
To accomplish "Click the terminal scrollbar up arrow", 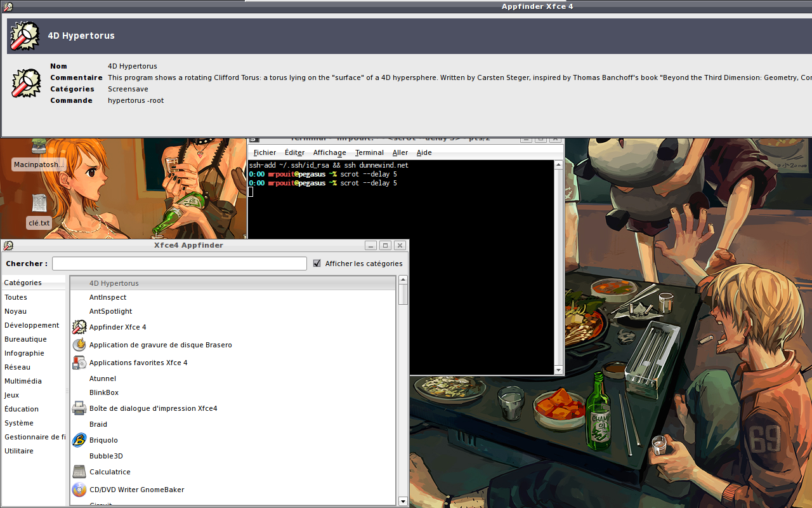I will tap(558, 165).
